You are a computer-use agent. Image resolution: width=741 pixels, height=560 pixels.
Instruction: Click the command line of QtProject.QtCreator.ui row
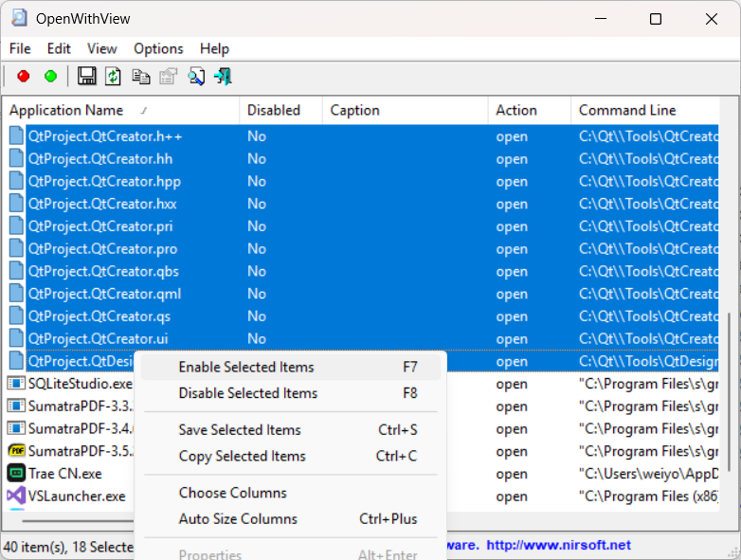click(649, 338)
